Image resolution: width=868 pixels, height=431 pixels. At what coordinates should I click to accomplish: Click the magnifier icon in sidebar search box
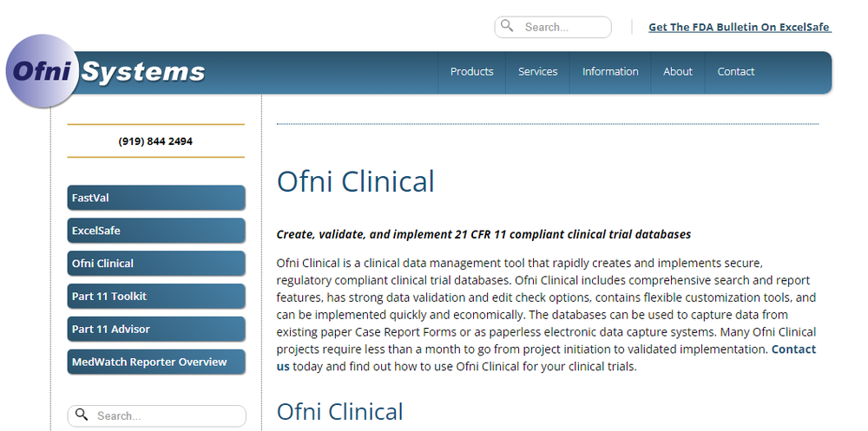click(x=82, y=415)
